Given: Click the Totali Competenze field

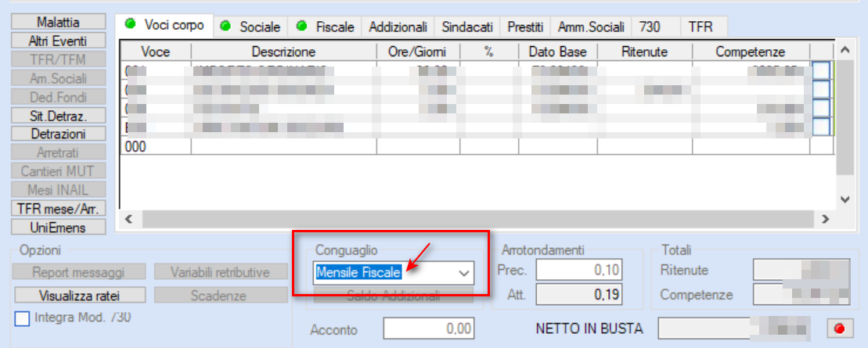Looking at the screenshot, I should pyautogui.click(x=801, y=295).
